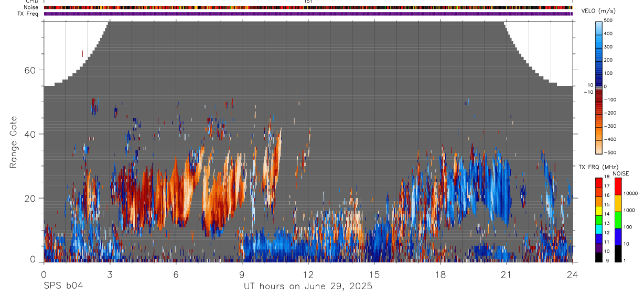Click the 'UT hours on June 29, 2025' axis title
The width and height of the screenshot is (644, 297).
[308, 286]
